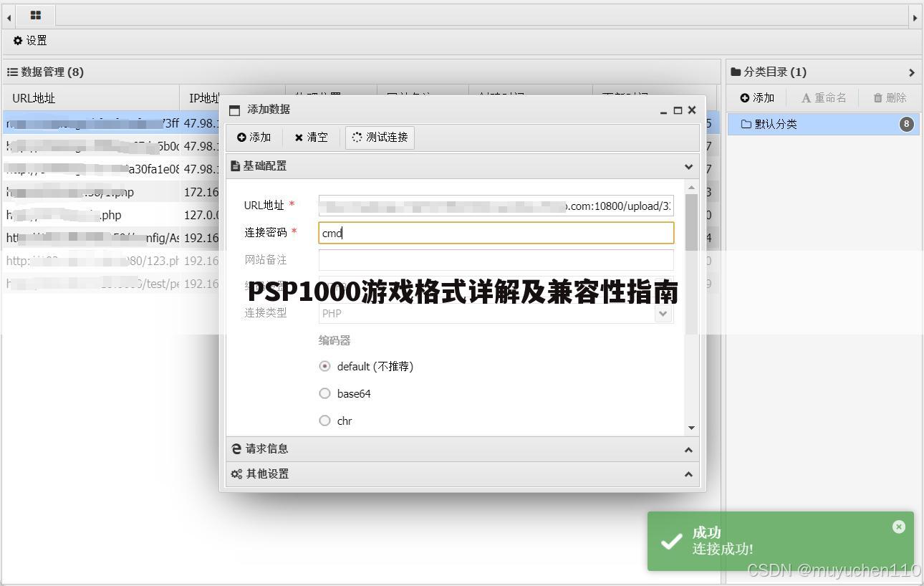Sort by the URL地址 column header

point(91,98)
